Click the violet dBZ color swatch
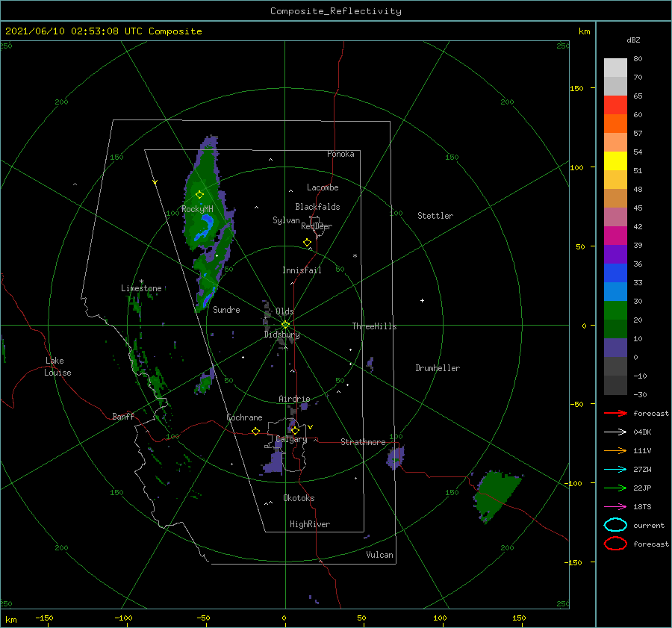The image size is (672, 628). click(x=615, y=254)
